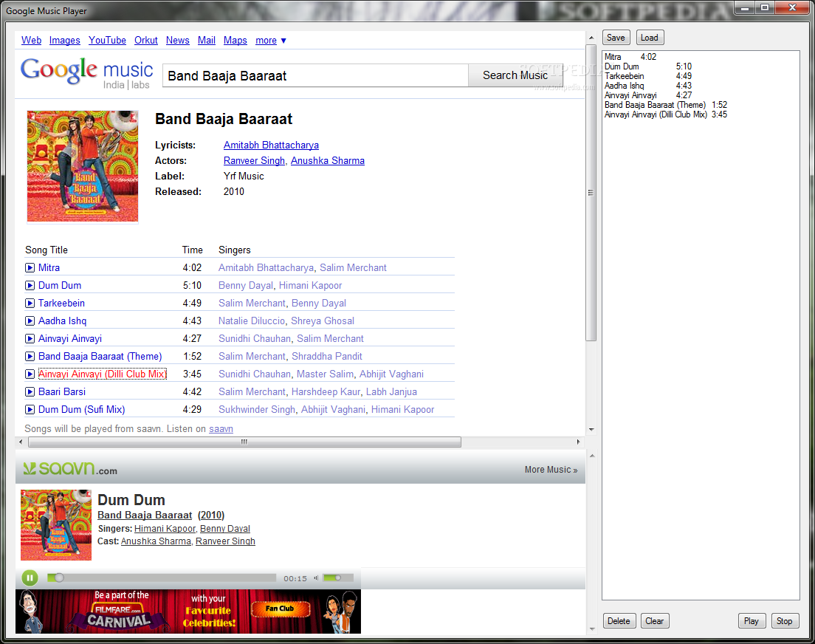815x644 pixels.
Task: Click the Fan Club button in the ad banner
Action: (x=281, y=609)
